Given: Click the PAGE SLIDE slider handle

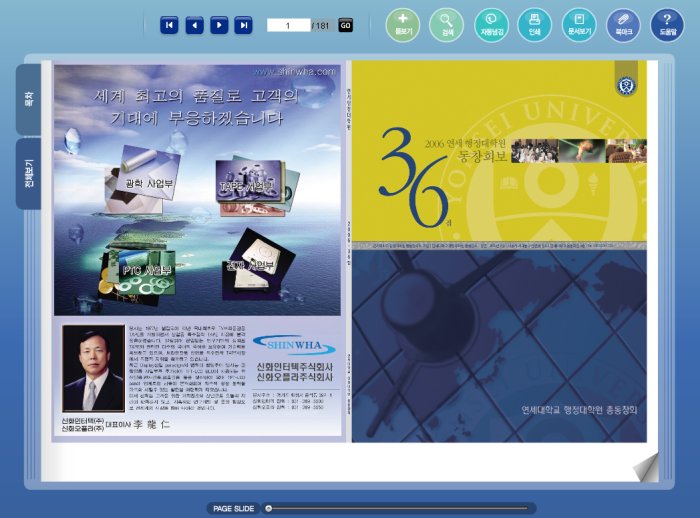Looking at the screenshot, I should pyautogui.click(x=268, y=508).
